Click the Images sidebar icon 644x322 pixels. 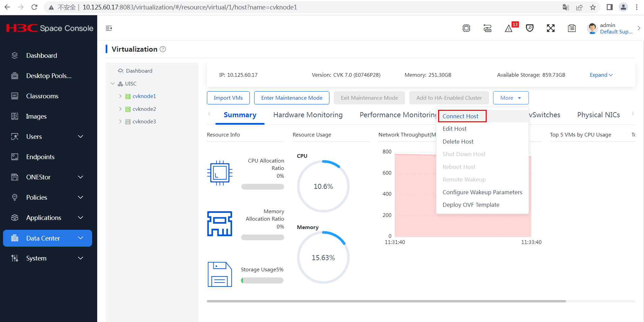pyautogui.click(x=15, y=116)
